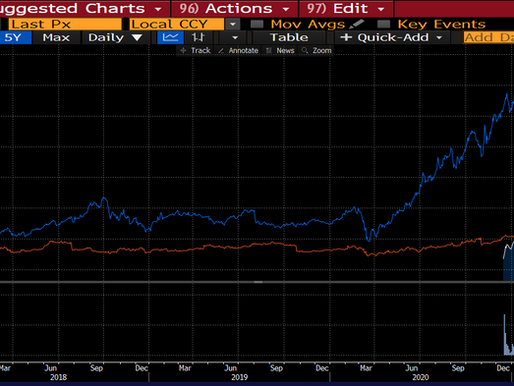
Task: Click the Track crosshair tool
Action: click(195, 50)
